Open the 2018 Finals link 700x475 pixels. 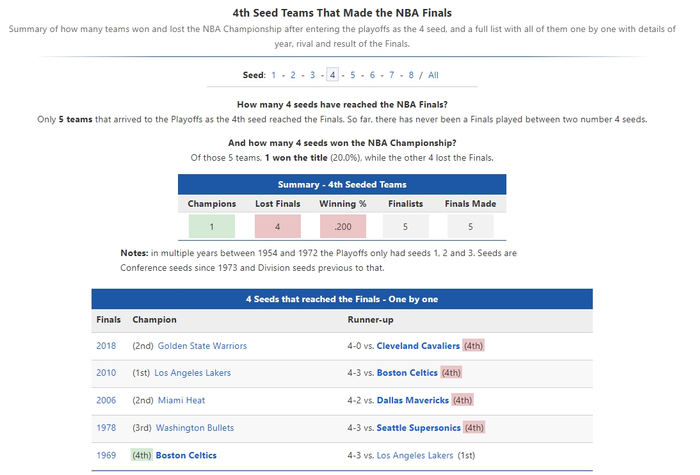[106, 346]
